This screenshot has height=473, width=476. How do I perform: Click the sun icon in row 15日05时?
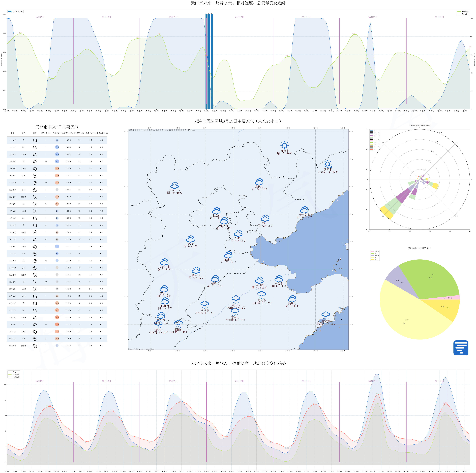click(x=35, y=161)
